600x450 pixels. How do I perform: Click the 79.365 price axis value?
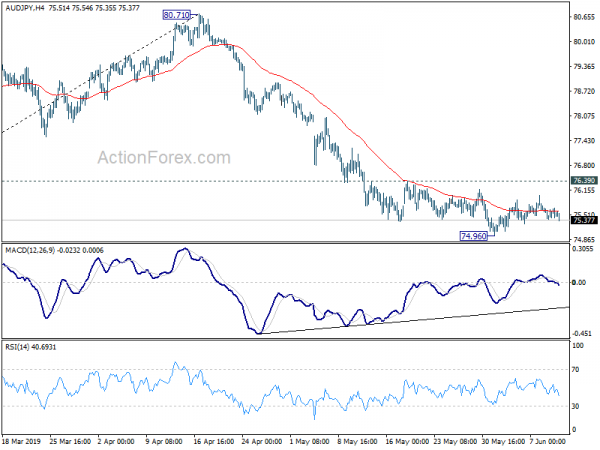click(x=584, y=67)
